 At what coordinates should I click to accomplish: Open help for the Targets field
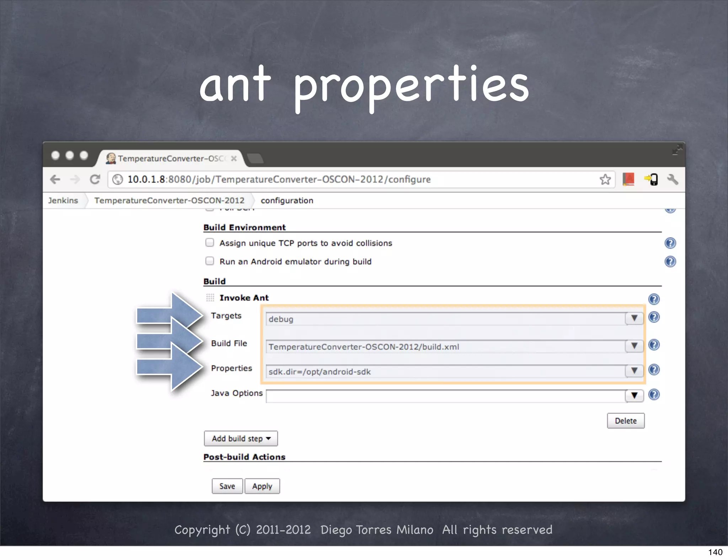[x=654, y=317]
